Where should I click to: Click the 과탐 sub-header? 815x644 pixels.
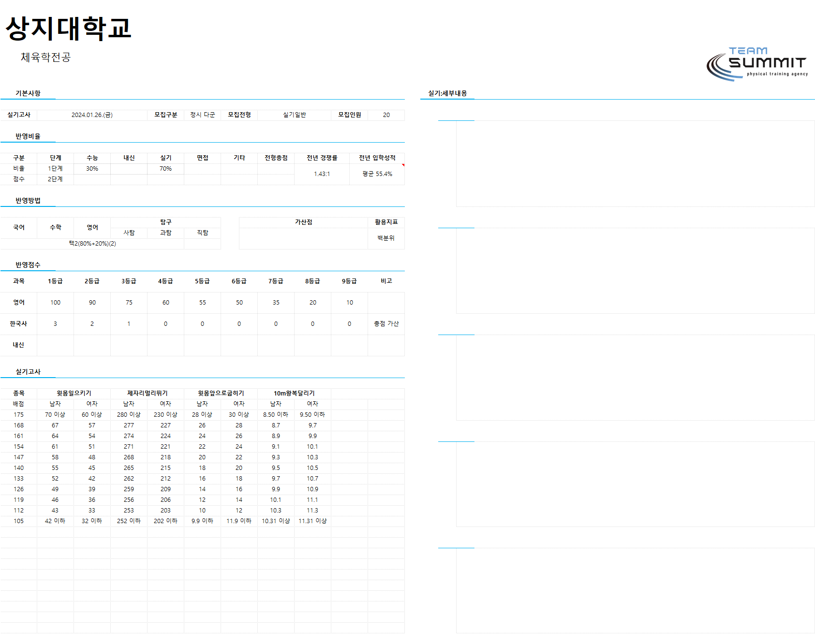tap(166, 233)
